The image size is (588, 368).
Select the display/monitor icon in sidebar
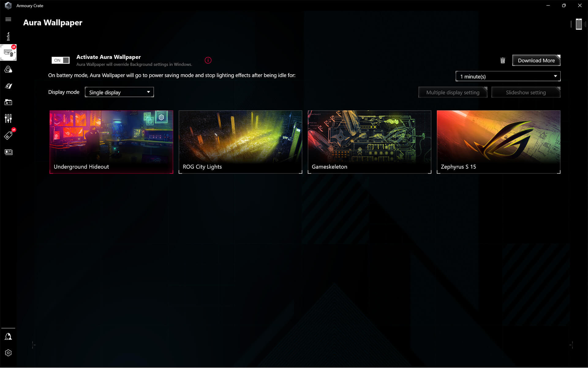tap(8, 152)
